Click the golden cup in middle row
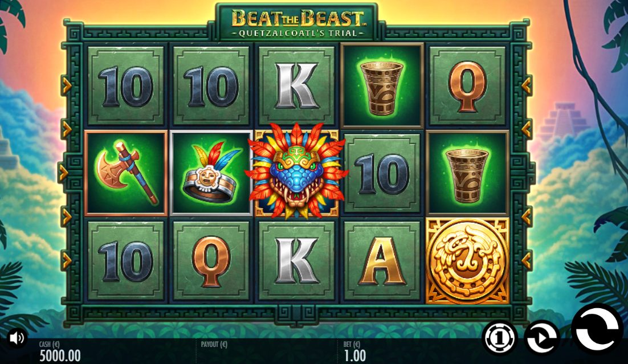628x364 pixels. coord(467,173)
